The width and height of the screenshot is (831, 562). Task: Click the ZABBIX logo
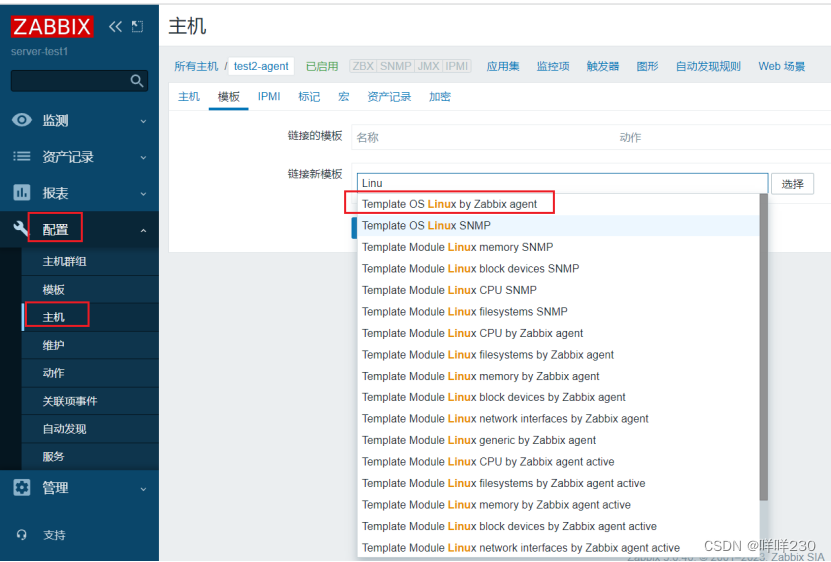(52, 26)
